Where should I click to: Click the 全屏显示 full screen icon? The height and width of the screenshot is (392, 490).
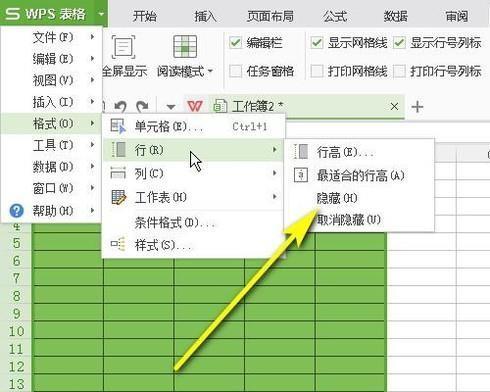(x=123, y=47)
